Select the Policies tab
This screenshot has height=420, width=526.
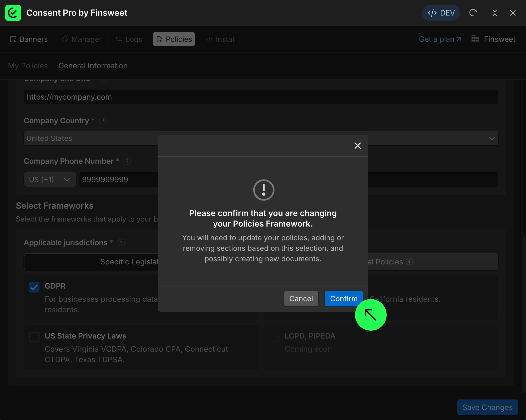(174, 39)
